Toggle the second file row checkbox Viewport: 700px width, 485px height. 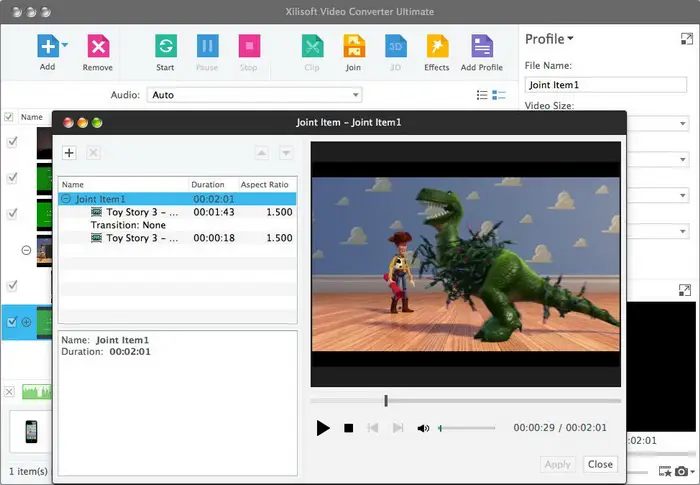12,178
